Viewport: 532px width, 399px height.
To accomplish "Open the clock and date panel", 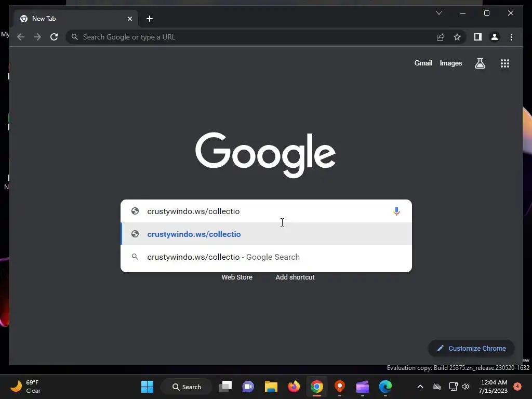I will click(493, 387).
